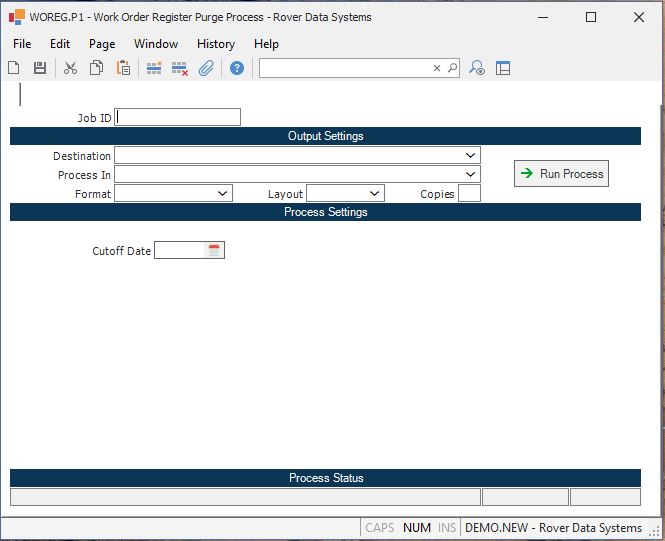
Task: Click the Save disk icon
Action: click(x=40, y=68)
